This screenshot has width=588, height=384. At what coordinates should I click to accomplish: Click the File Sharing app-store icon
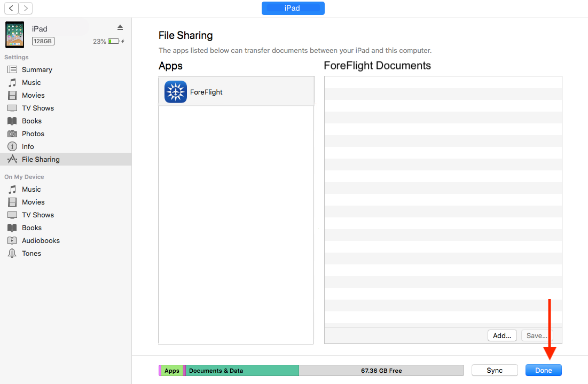pos(12,159)
